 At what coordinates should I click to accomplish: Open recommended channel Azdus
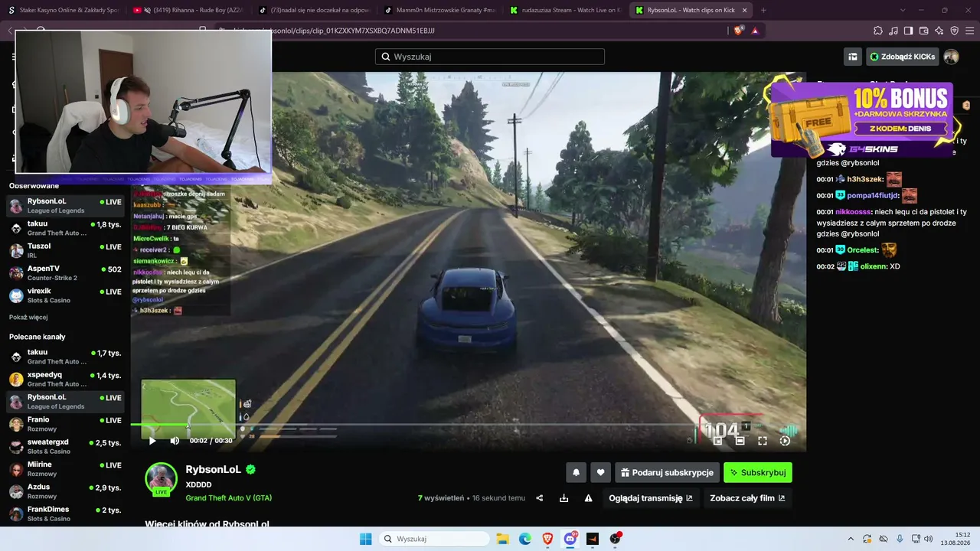pyautogui.click(x=65, y=491)
